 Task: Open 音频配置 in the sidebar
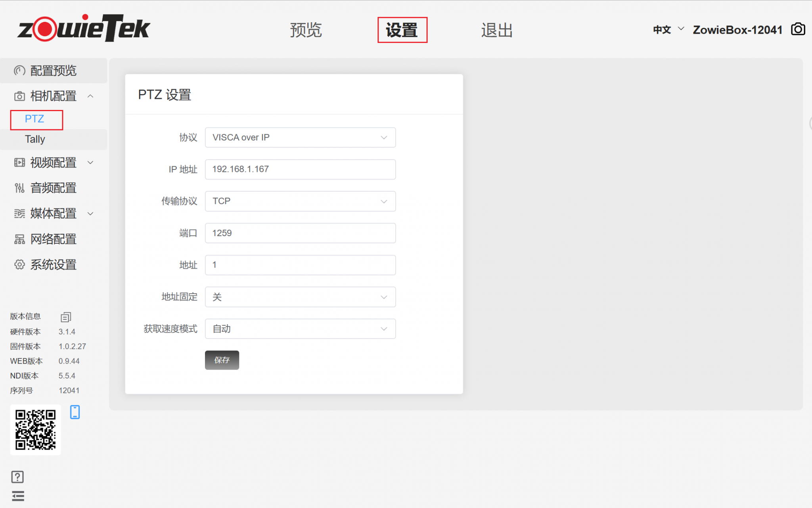[x=54, y=188]
